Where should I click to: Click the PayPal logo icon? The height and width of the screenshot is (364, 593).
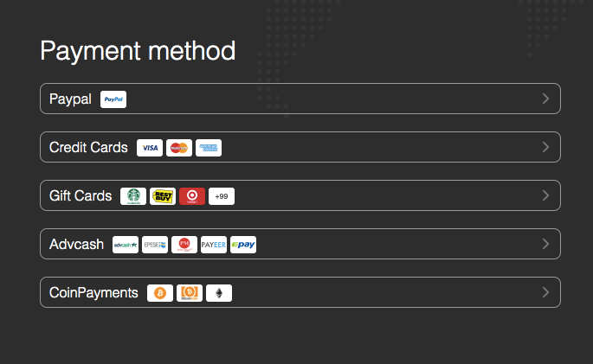pos(113,99)
